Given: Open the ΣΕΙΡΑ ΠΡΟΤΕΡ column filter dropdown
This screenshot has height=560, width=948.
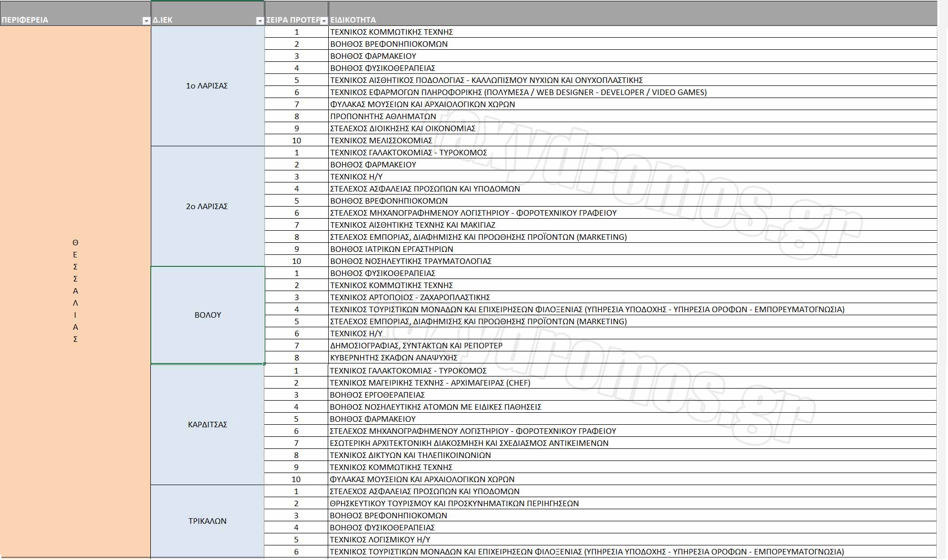Looking at the screenshot, I should tap(324, 21).
